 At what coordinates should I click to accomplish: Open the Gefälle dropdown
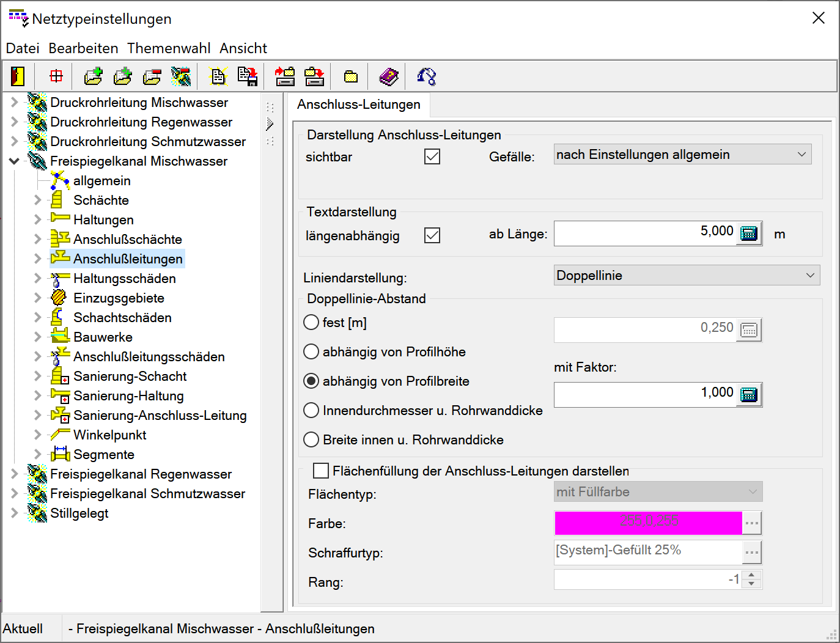tap(682, 155)
